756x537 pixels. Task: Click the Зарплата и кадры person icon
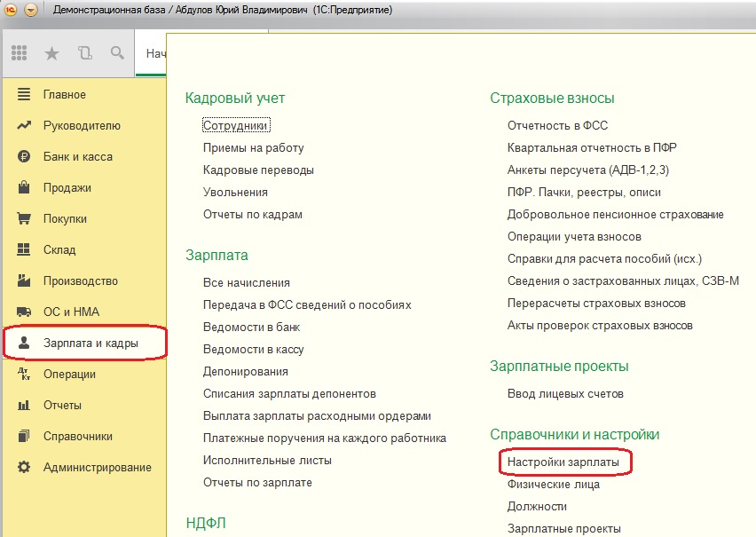(24, 343)
